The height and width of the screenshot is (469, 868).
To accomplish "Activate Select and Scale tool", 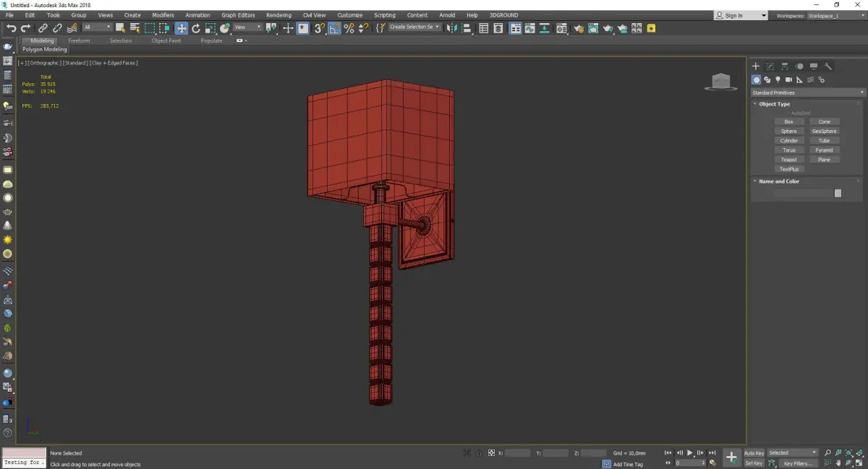I will pos(210,28).
